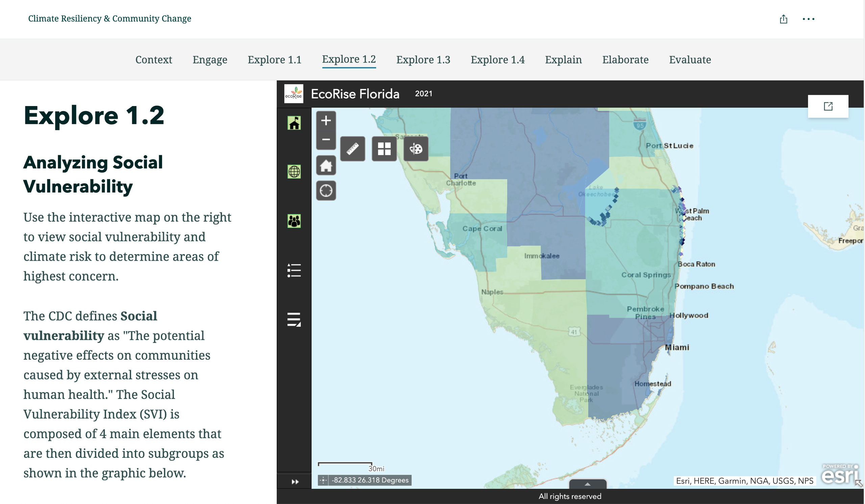Click the Climate Resiliency & Community Change title

(x=109, y=19)
